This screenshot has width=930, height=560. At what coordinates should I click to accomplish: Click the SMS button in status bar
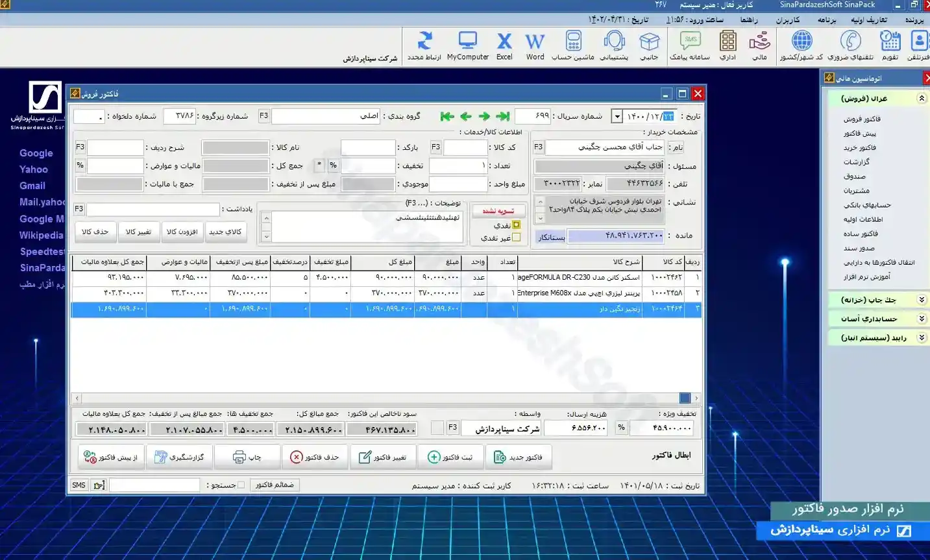[x=79, y=485]
